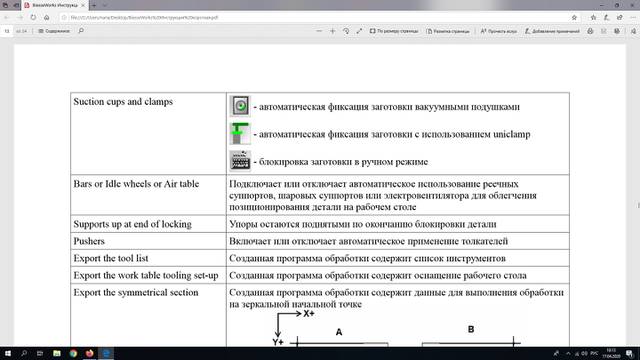The width and height of the screenshot is (640, 360).
Task: Click the zoom out minus icon
Action: click(x=319, y=31)
